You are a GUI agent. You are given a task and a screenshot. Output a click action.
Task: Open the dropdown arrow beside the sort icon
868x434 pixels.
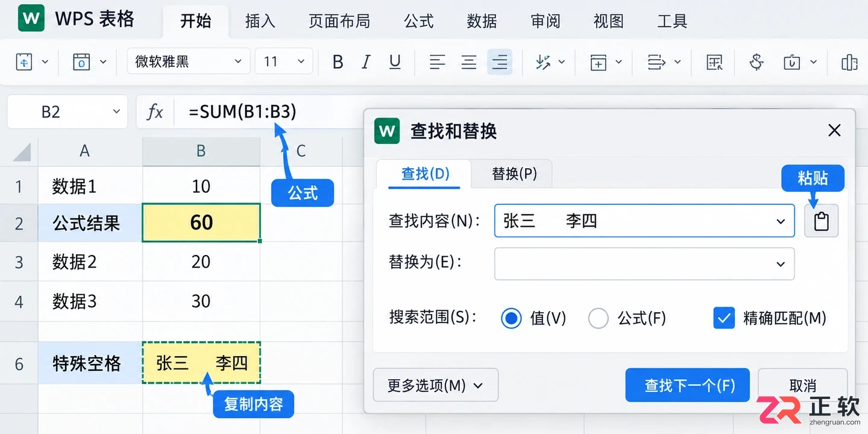tap(562, 61)
